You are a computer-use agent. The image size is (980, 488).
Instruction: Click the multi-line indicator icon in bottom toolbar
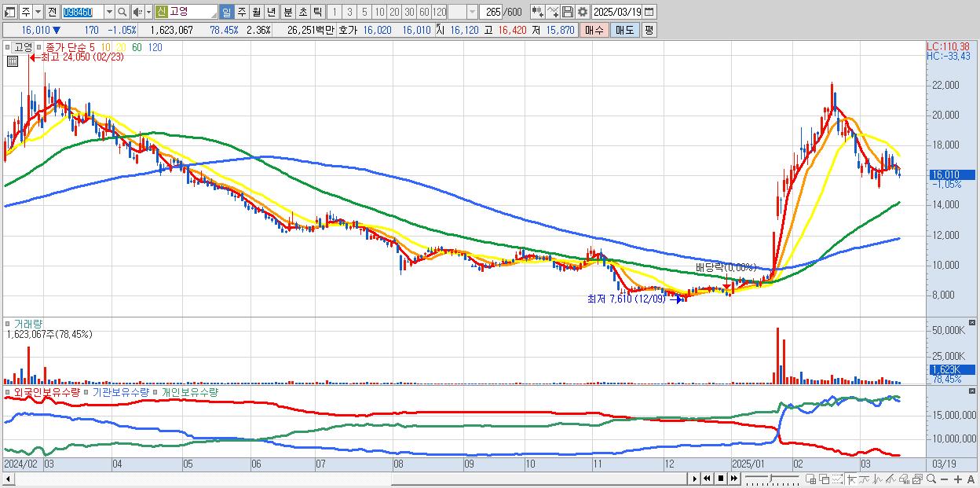point(890,479)
